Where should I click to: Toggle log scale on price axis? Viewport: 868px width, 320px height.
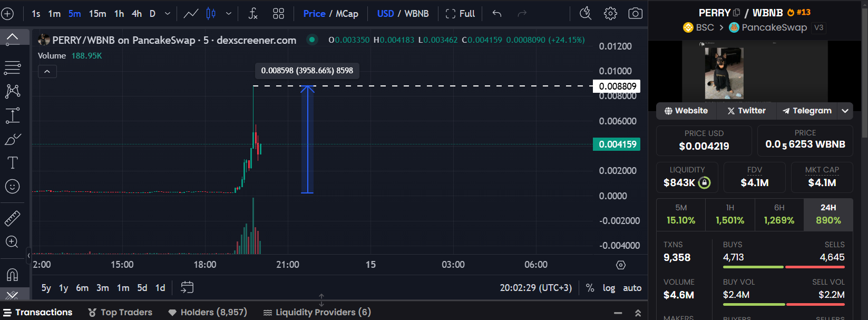(x=609, y=288)
